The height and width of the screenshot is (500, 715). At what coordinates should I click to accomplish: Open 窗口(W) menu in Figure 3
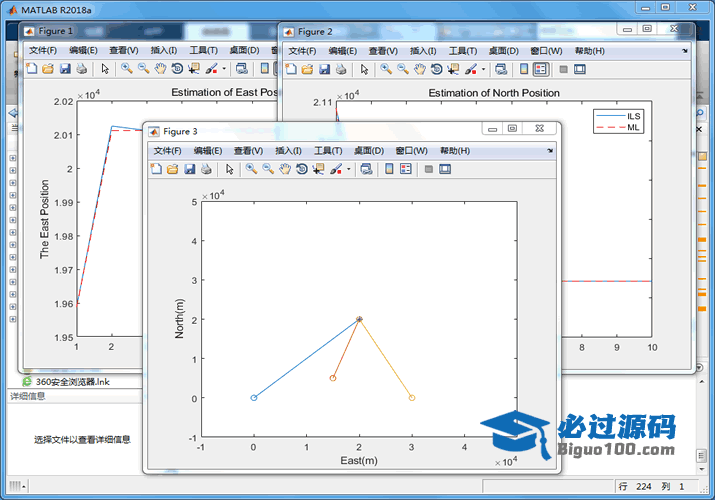pos(411,151)
